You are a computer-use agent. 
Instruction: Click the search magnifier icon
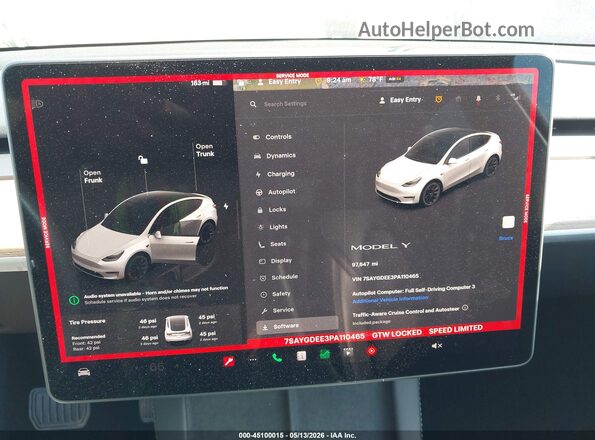point(253,104)
